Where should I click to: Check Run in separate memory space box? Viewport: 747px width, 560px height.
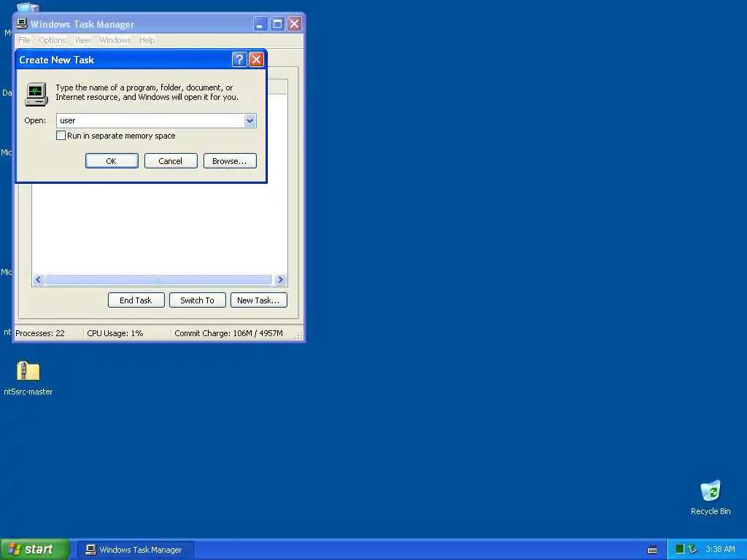tap(61, 136)
